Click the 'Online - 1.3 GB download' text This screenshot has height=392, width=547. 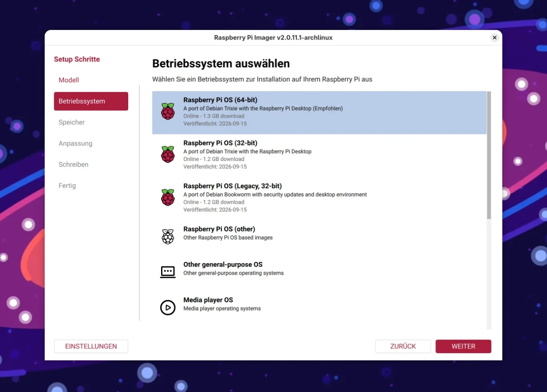click(214, 116)
